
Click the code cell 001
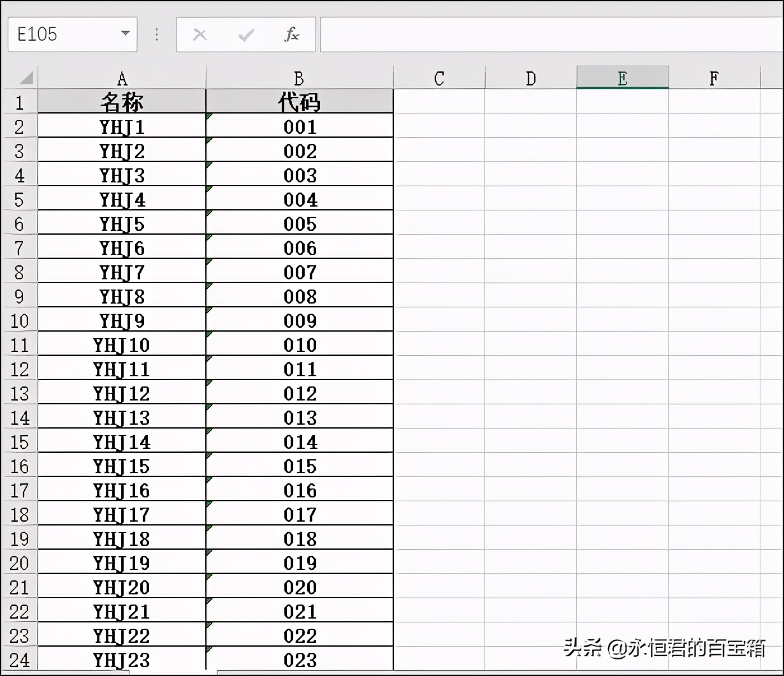[300, 126]
